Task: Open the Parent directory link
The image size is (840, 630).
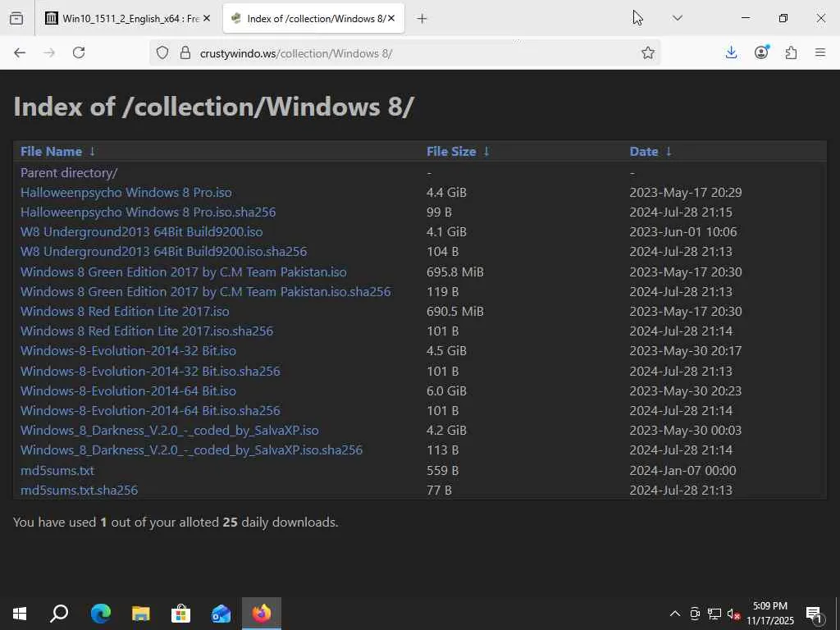Action: click(69, 173)
